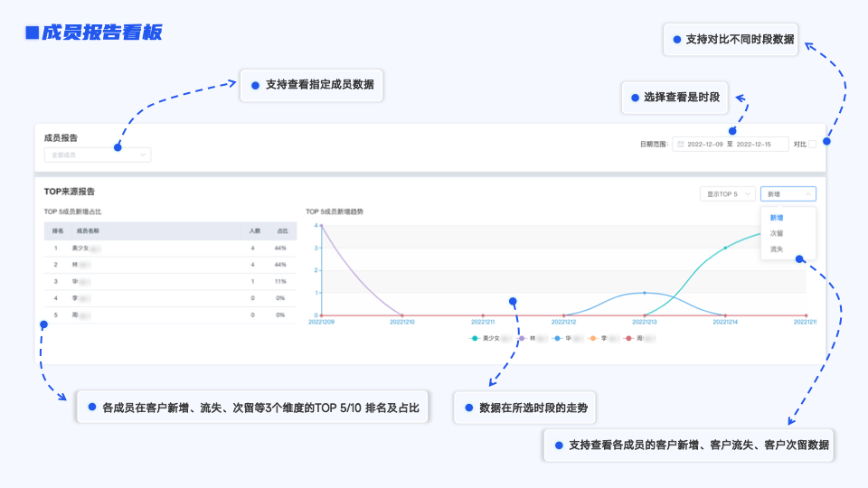Click the teal data point at 20221214
Image resolution: width=868 pixels, height=488 pixels.
tap(725, 248)
